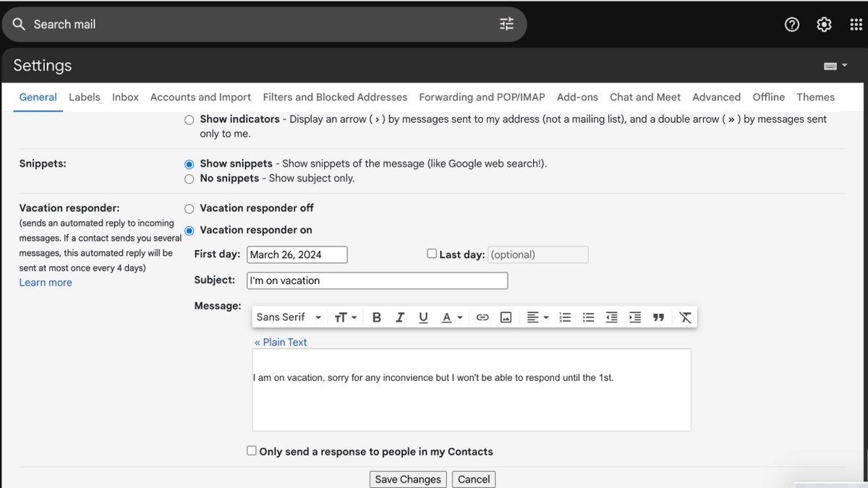The width and height of the screenshot is (868, 488).
Task: Click the remove formatting icon
Action: click(685, 317)
